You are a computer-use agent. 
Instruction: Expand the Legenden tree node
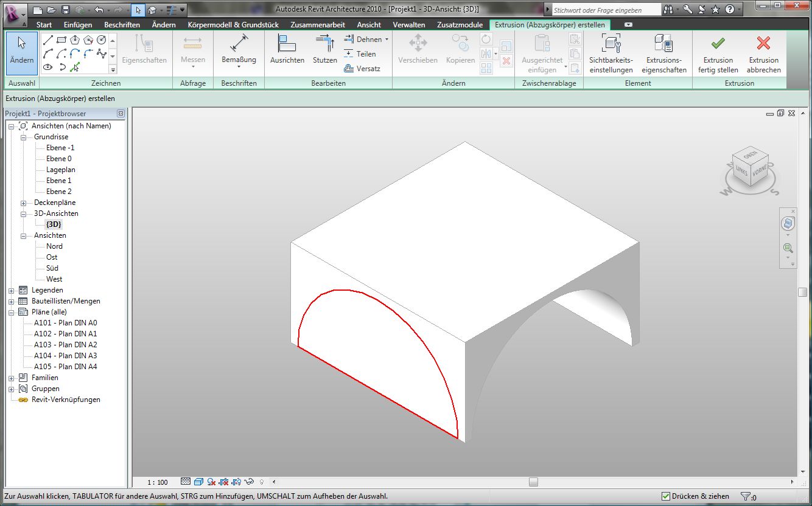(x=11, y=290)
